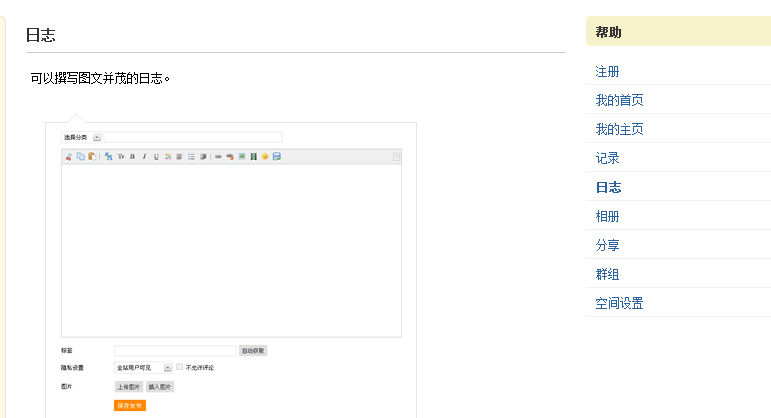
Task: Toggle underline formatting in the editor
Action: (156, 156)
